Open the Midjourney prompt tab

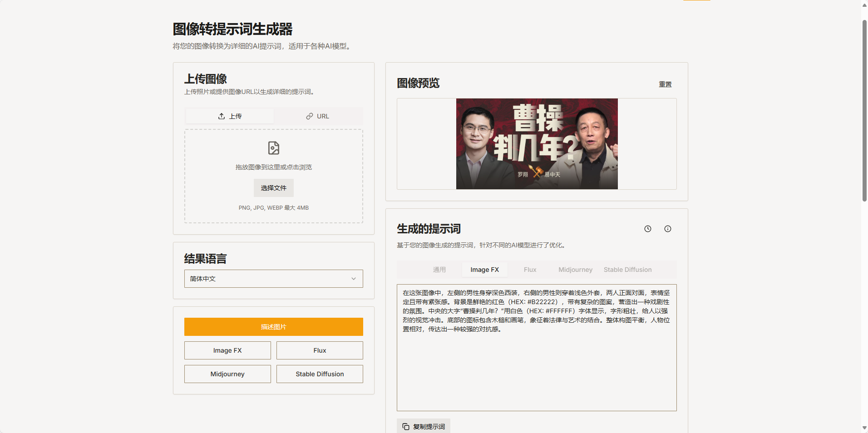(575, 270)
